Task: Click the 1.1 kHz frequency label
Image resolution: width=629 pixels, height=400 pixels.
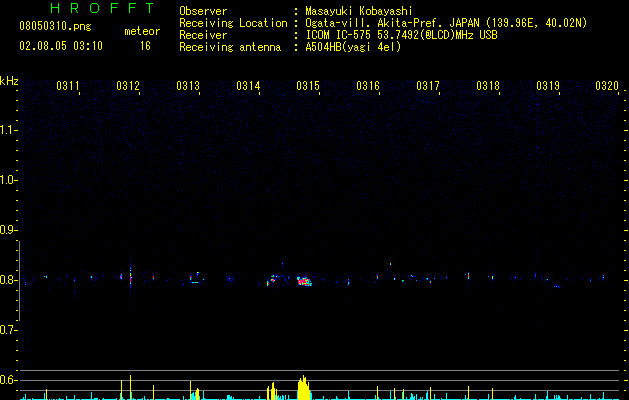Action: pos(8,130)
